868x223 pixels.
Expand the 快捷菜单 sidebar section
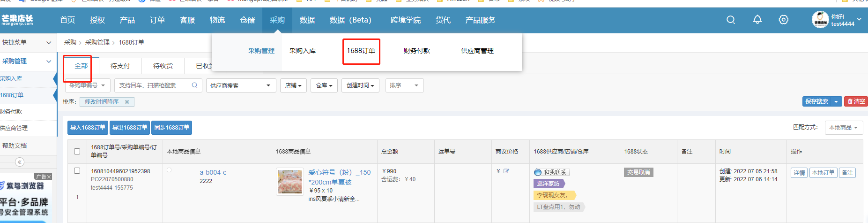tap(28, 42)
